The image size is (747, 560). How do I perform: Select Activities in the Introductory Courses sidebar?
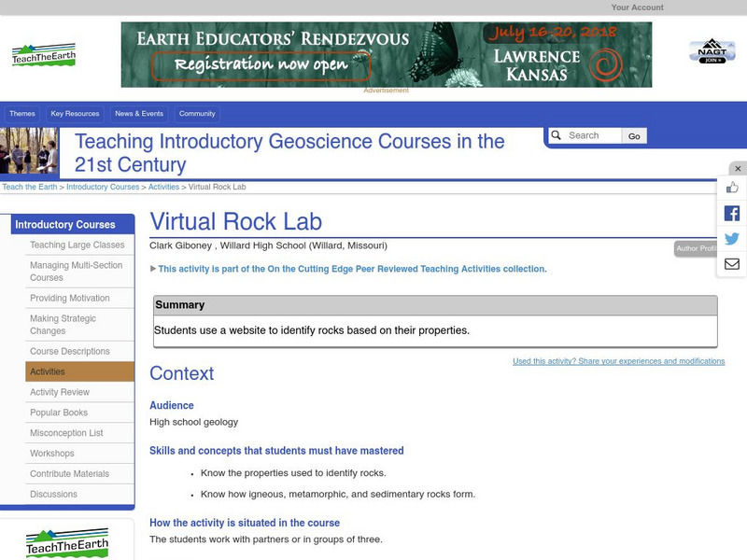46,371
